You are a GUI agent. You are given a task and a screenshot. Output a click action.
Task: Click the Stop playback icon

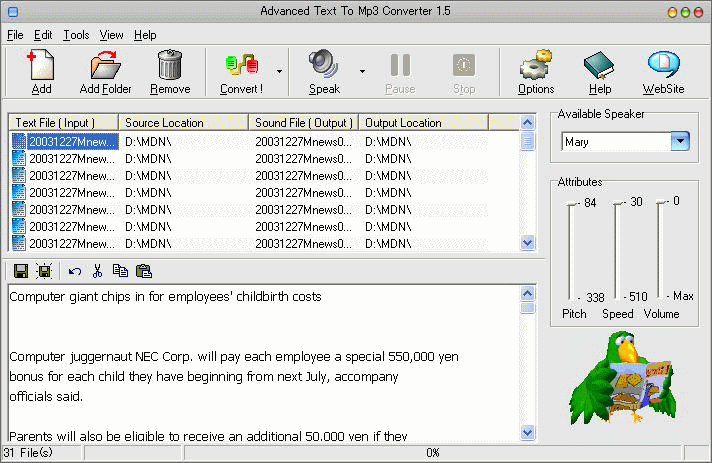(464, 65)
